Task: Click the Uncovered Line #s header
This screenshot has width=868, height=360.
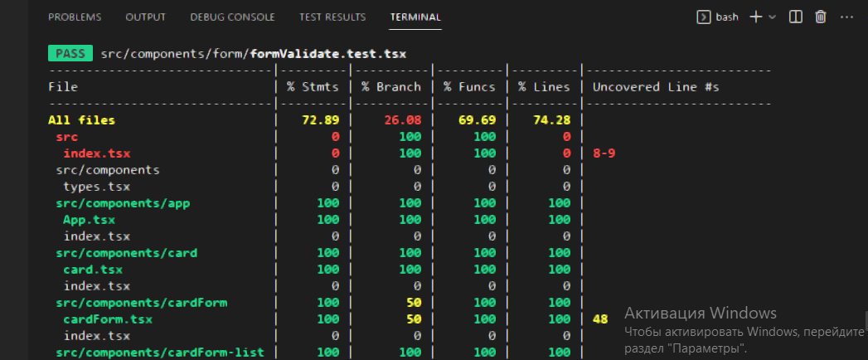Action: point(656,87)
